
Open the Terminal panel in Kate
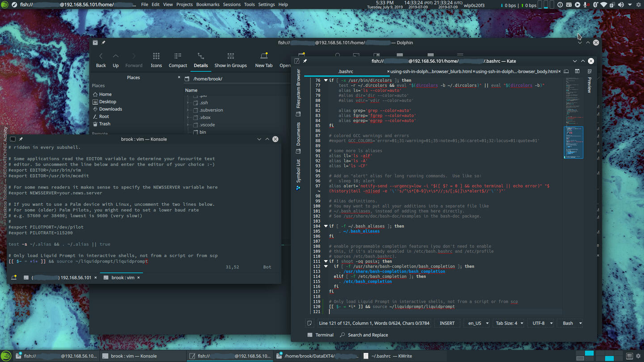[320, 335]
